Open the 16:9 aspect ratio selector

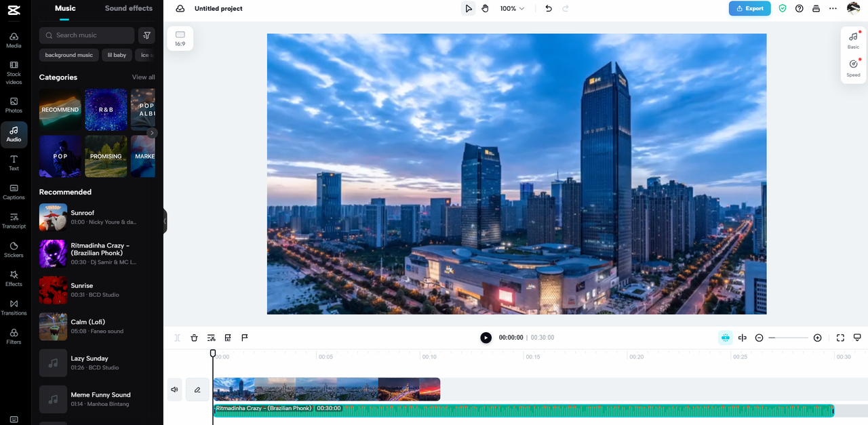(180, 39)
